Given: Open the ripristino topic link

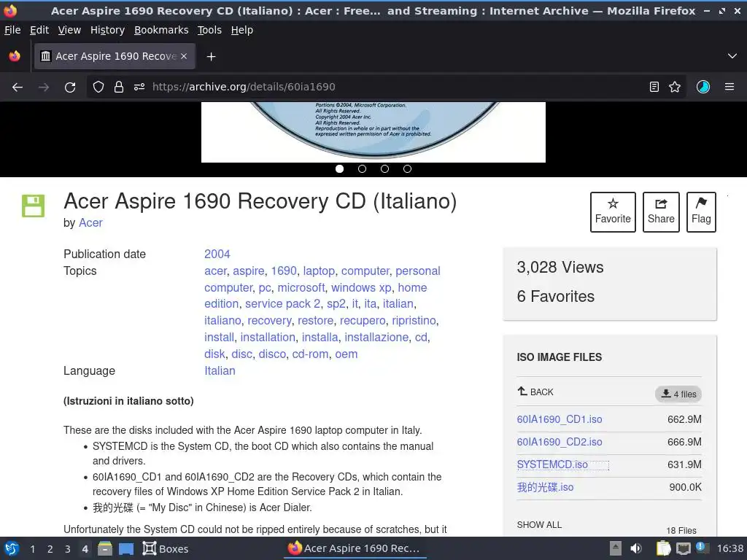Looking at the screenshot, I should coord(414,321).
